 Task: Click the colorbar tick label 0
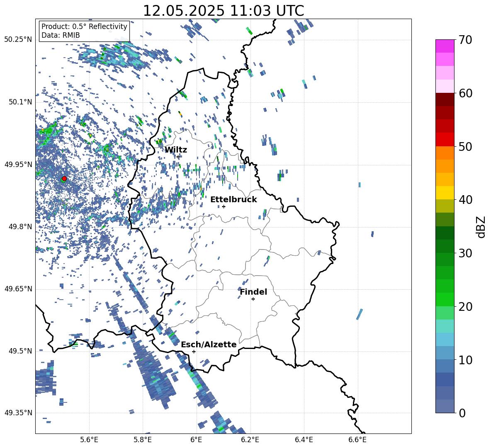click(x=462, y=413)
